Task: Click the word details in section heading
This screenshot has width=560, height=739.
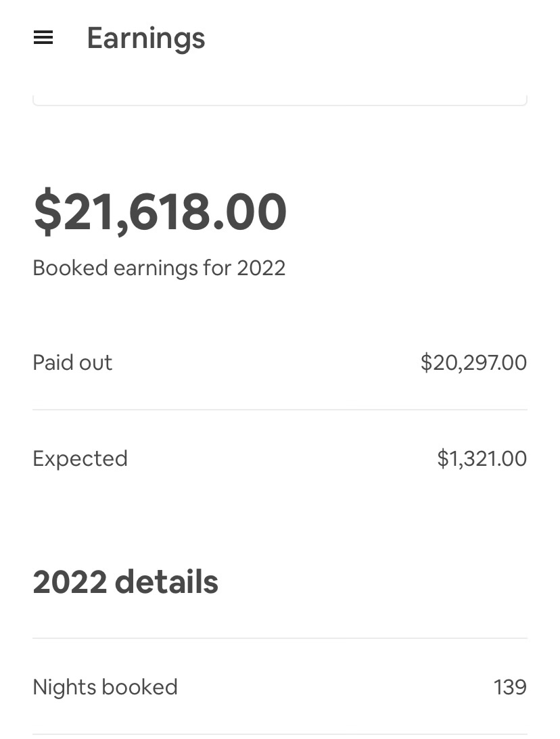Action: tap(166, 581)
